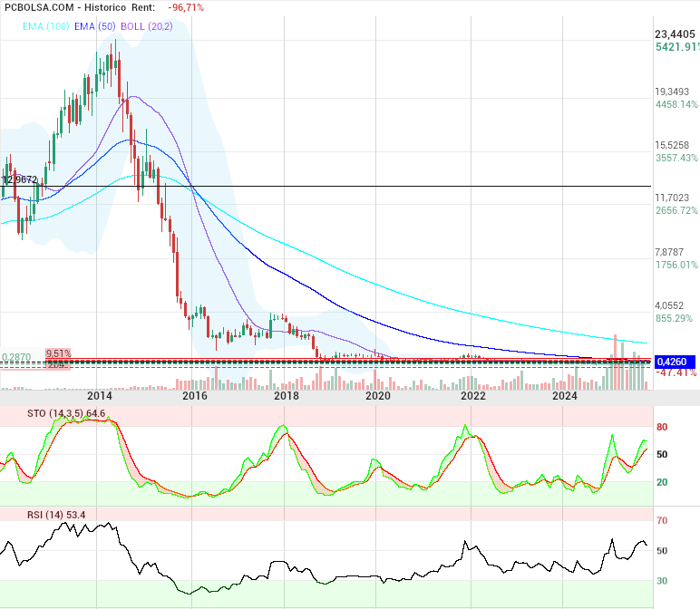
Task: Click the 0,2870 level label
Action: point(17,357)
